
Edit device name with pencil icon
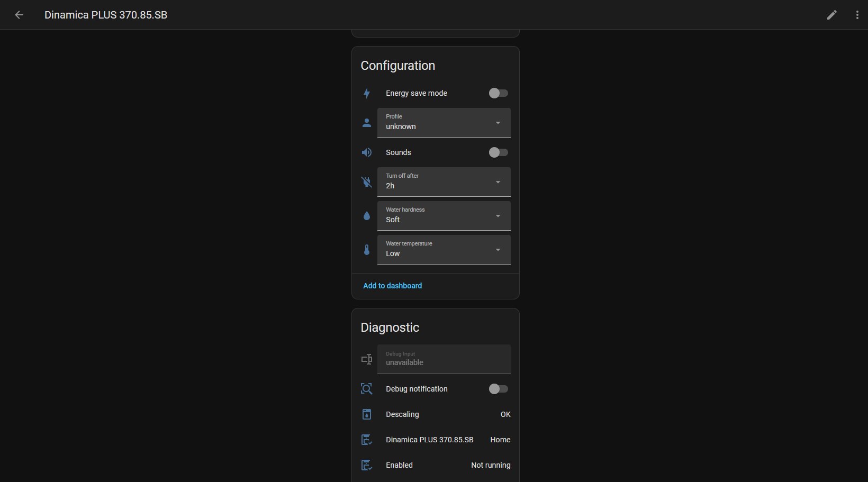pyautogui.click(x=832, y=15)
